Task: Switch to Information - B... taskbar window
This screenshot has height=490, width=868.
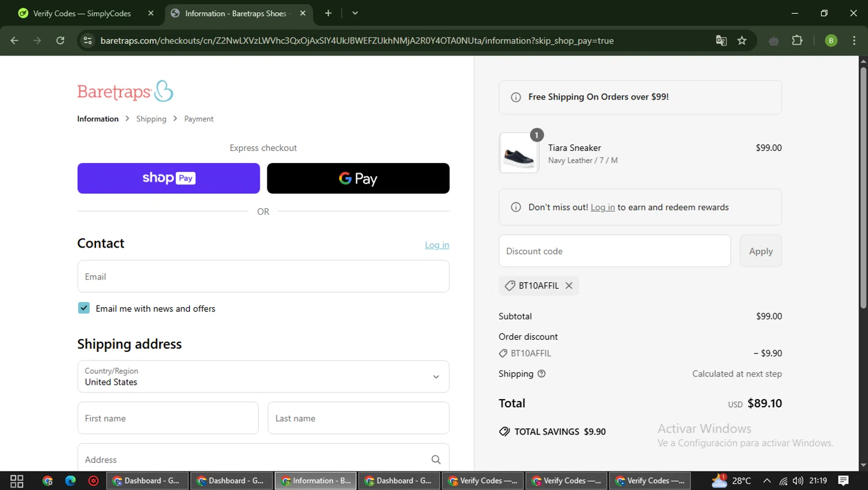Action: click(316, 481)
